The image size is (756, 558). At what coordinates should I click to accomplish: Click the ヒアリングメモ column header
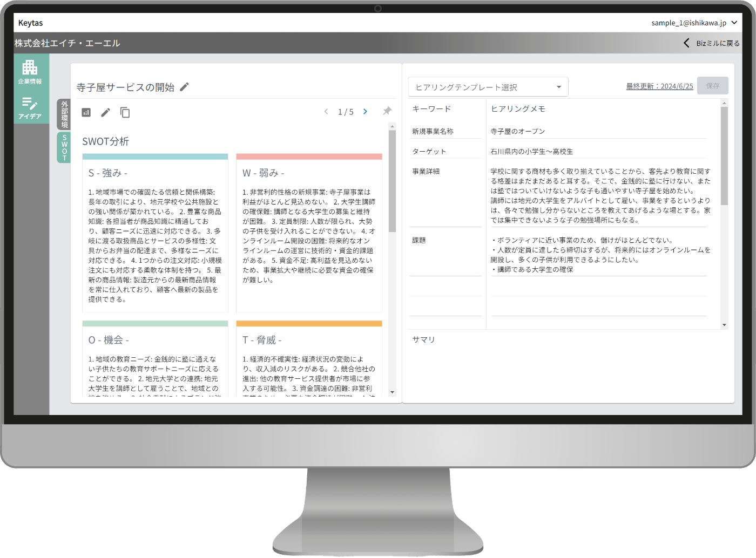click(518, 108)
